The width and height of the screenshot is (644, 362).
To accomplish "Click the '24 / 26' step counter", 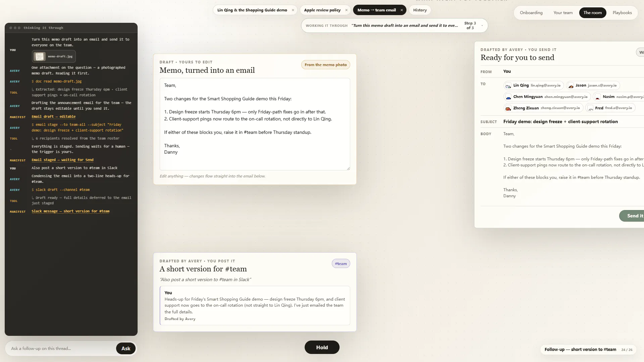I will pyautogui.click(x=627, y=350).
